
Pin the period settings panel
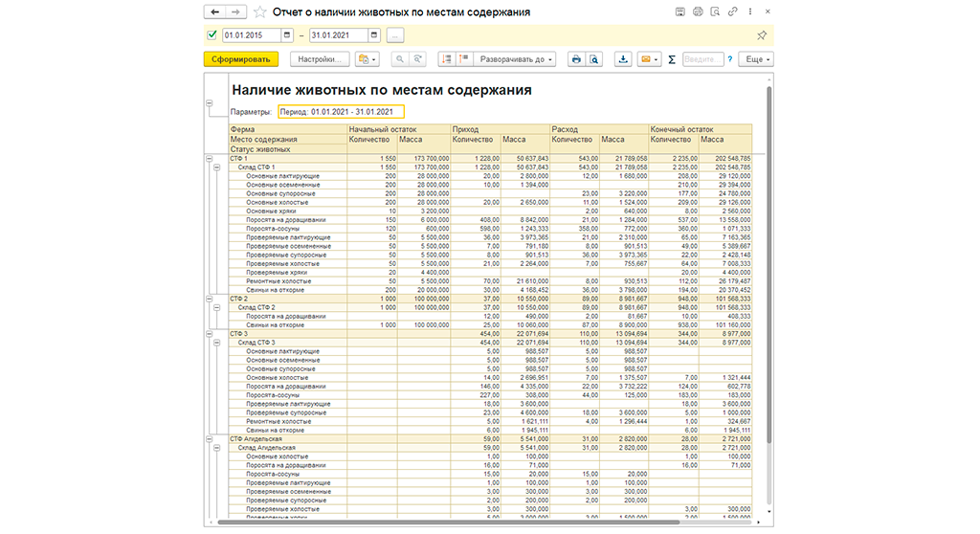point(761,35)
